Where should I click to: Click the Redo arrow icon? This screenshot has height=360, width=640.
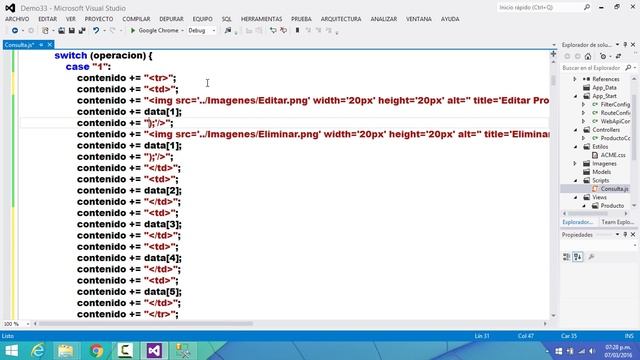pyautogui.click(x=113, y=31)
